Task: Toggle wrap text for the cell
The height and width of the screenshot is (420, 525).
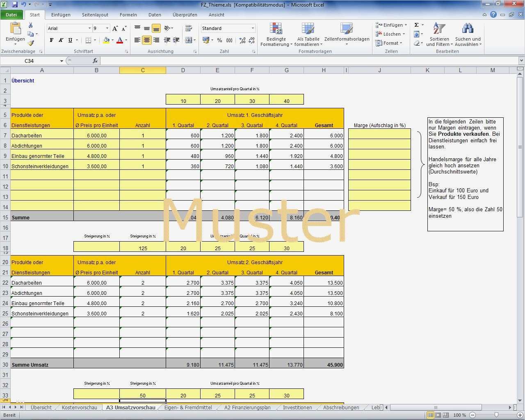Action: (189, 28)
